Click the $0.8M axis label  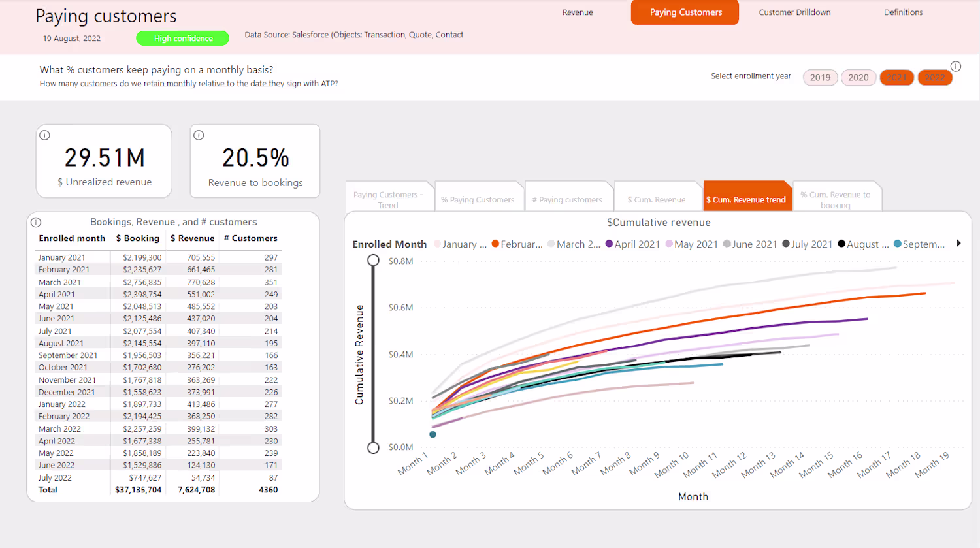coord(400,261)
